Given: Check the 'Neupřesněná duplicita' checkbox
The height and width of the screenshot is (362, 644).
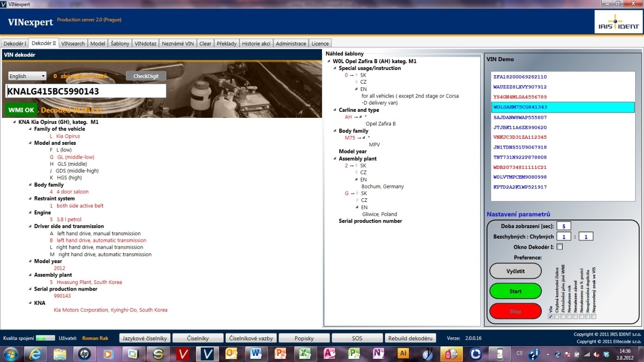Looking at the screenshot, I should point(587,317).
